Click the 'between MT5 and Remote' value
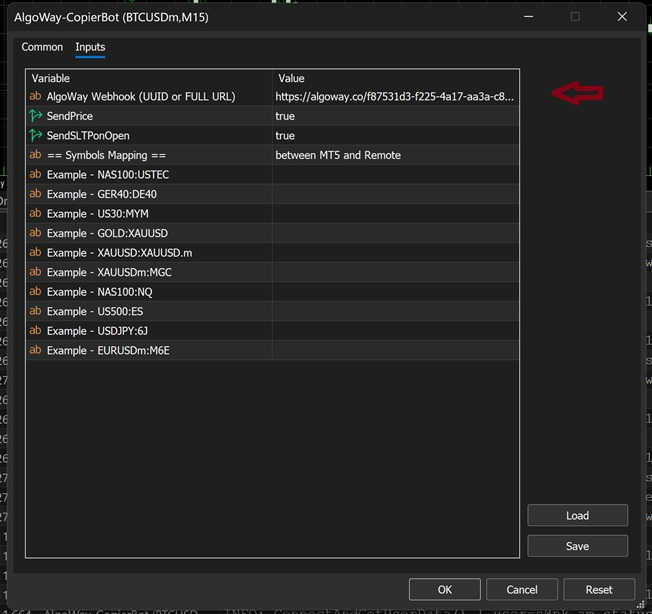Image resolution: width=652 pixels, height=614 pixels. (338, 155)
